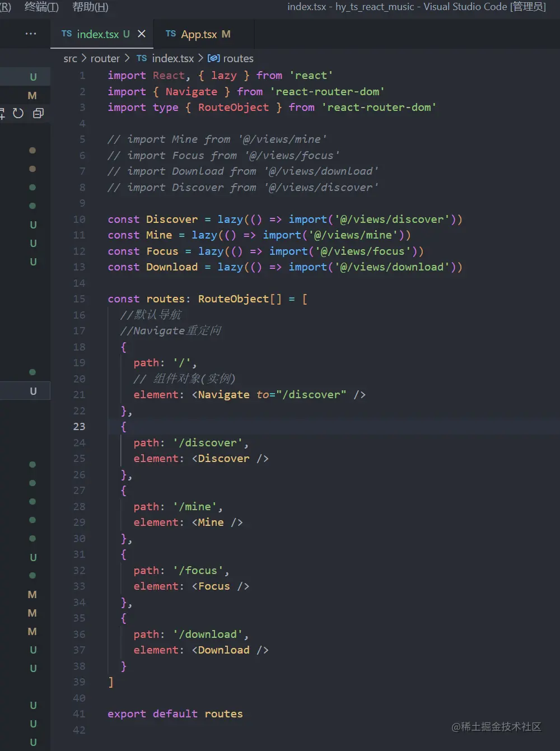
Task: Click '<Download />' element on line 37
Action: point(230,650)
